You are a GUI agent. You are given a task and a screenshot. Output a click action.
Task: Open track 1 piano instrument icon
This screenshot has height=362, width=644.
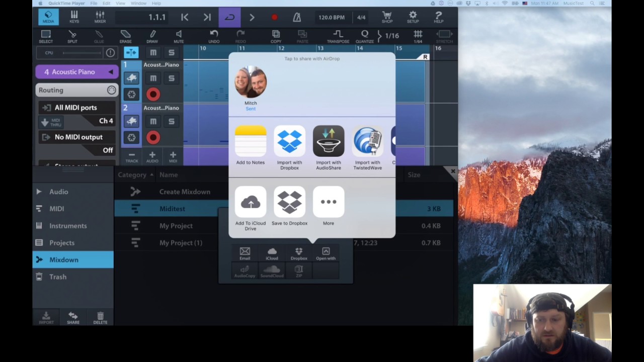(x=131, y=78)
